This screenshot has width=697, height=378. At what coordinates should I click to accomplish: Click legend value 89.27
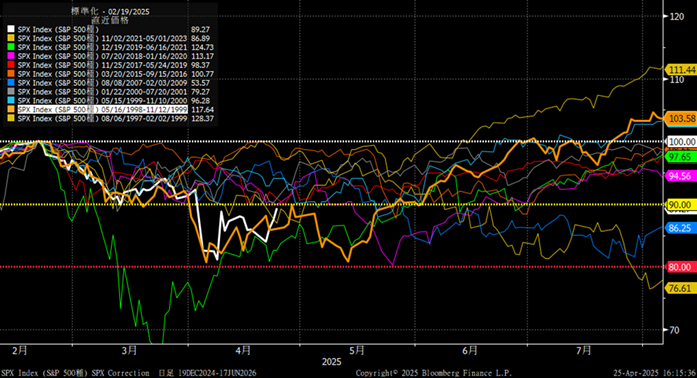pos(200,29)
